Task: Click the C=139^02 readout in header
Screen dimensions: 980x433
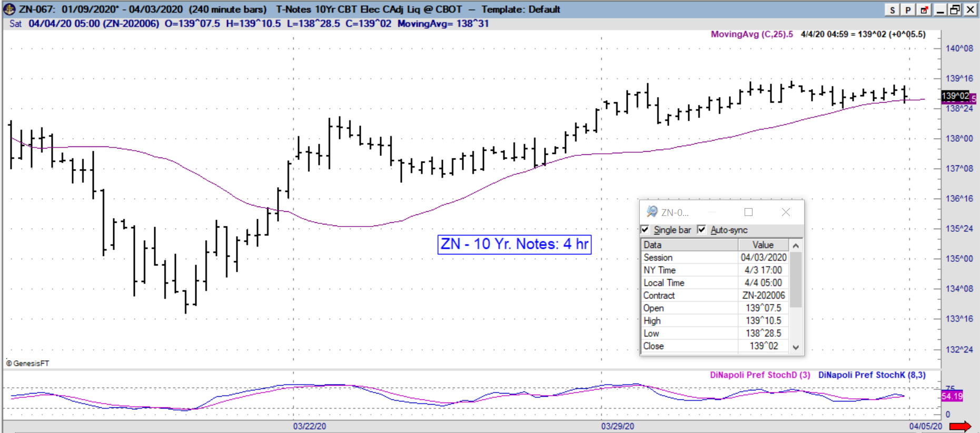Action: pyautogui.click(x=369, y=24)
